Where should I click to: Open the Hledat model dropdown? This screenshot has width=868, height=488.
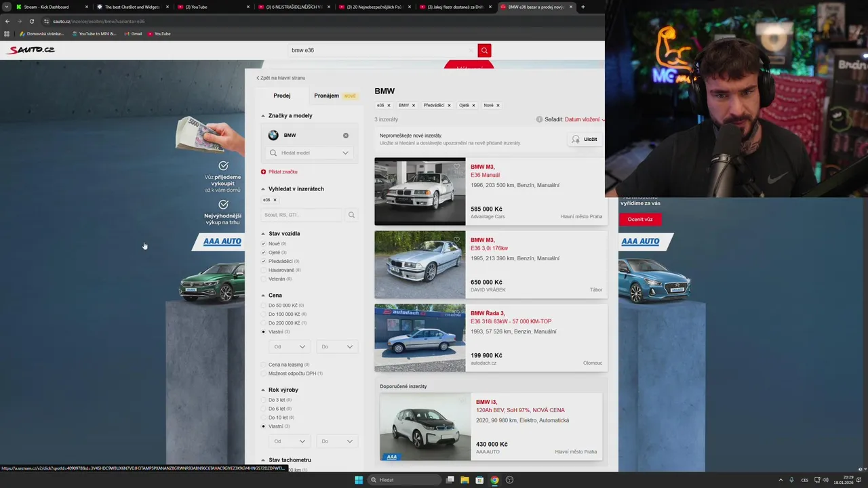pyautogui.click(x=310, y=152)
